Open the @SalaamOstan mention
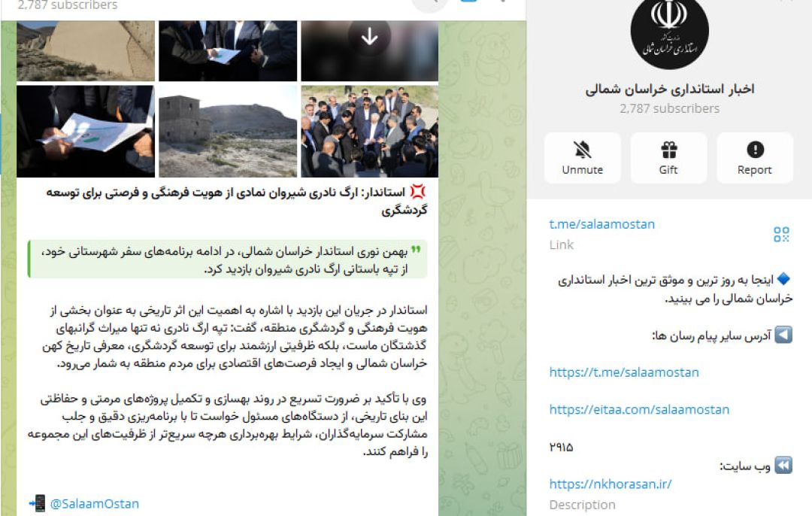The image size is (812, 516). 94,504
